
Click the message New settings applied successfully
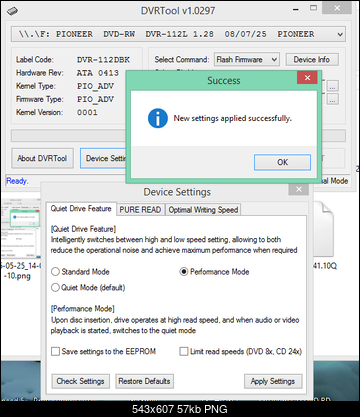click(x=232, y=118)
